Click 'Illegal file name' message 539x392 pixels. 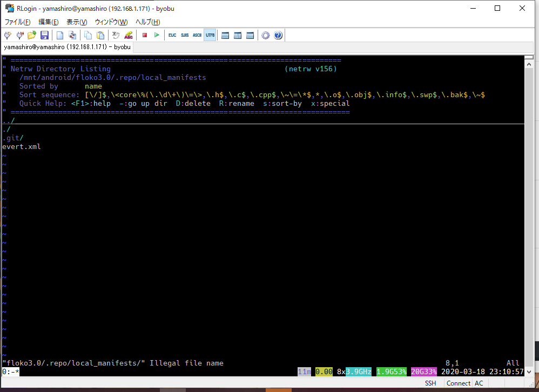coord(186,363)
